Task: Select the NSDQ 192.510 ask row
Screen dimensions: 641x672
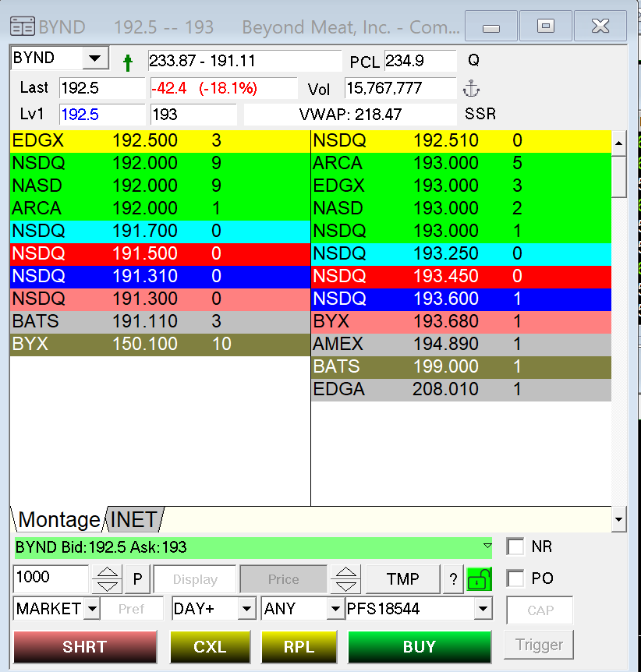Action: (x=462, y=140)
